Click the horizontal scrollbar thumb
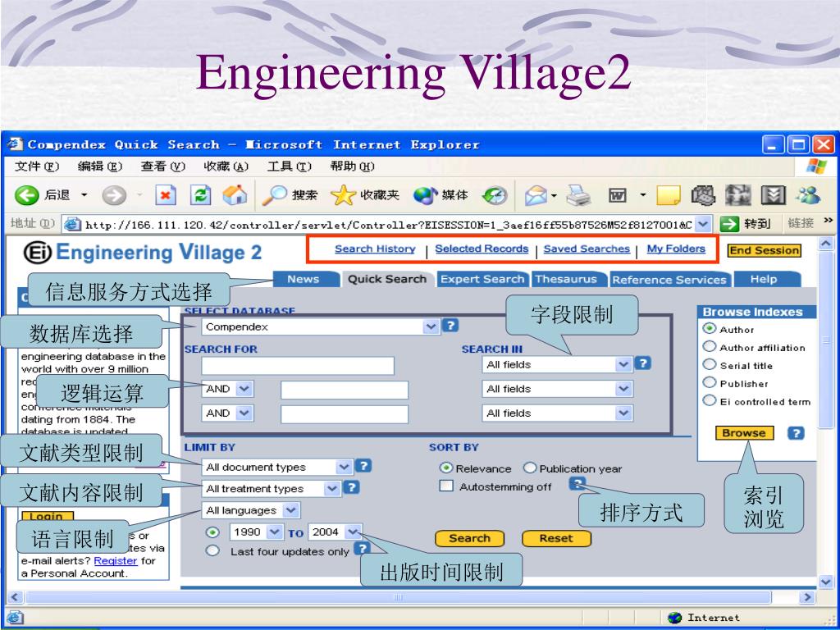 click(x=398, y=597)
